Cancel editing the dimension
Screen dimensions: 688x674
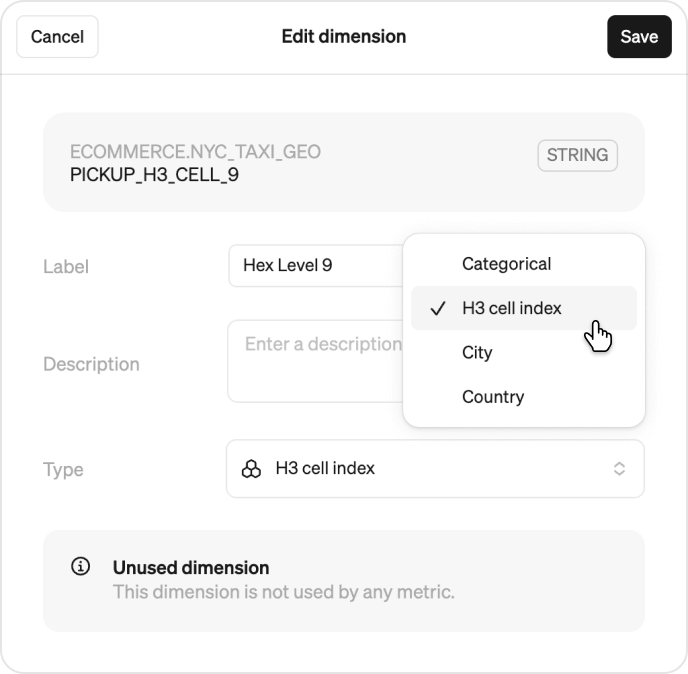click(x=57, y=37)
